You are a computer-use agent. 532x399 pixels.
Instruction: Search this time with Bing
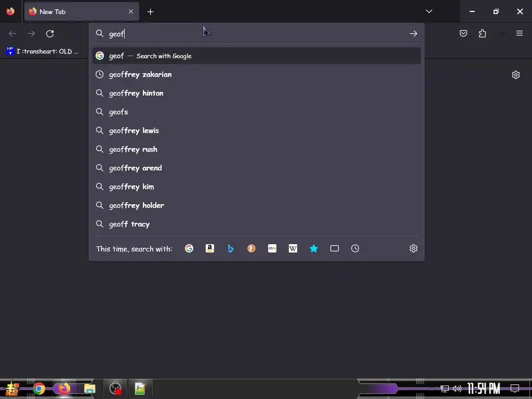[x=231, y=248]
